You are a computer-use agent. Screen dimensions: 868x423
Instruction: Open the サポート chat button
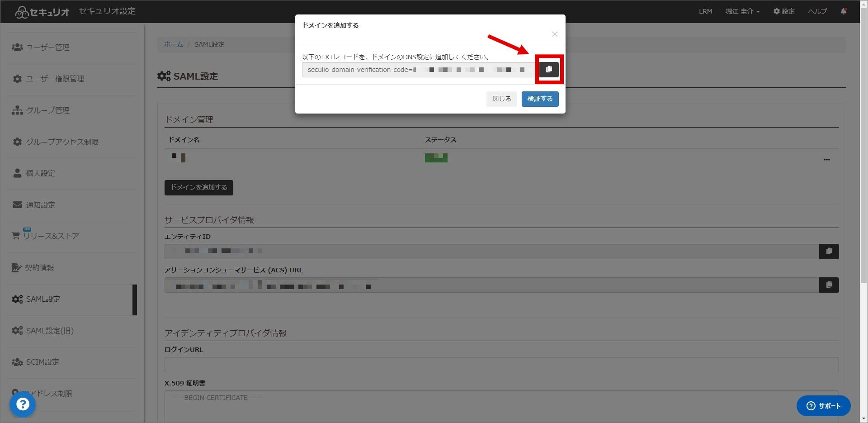click(823, 406)
